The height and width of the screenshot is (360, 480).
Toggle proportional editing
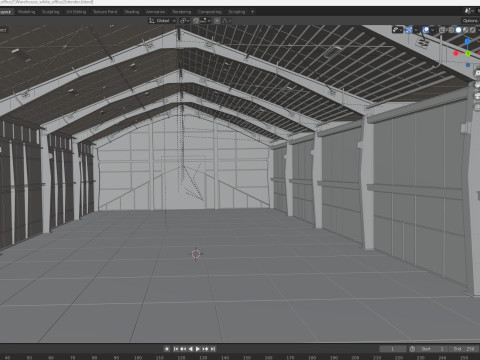tap(217, 21)
